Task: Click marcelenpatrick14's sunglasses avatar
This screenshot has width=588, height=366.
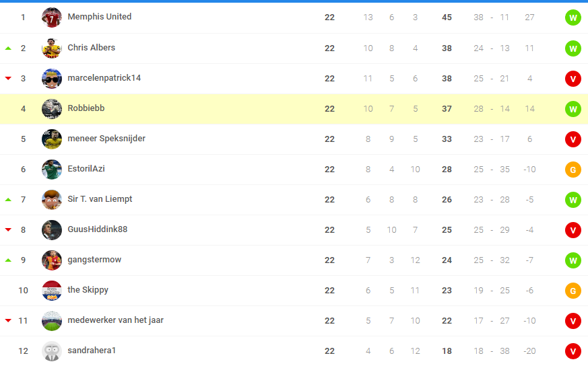Action: (52, 78)
